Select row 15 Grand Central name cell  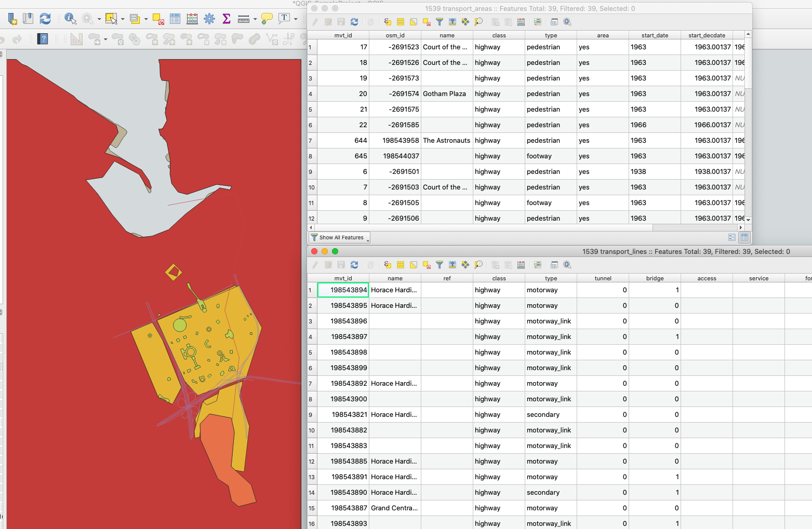coord(395,508)
